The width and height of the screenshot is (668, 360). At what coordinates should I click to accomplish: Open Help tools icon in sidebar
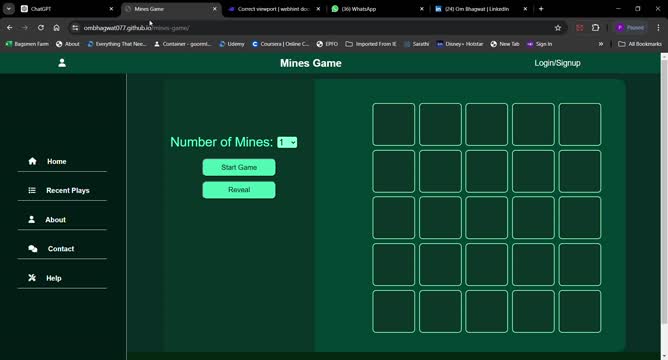click(x=32, y=278)
